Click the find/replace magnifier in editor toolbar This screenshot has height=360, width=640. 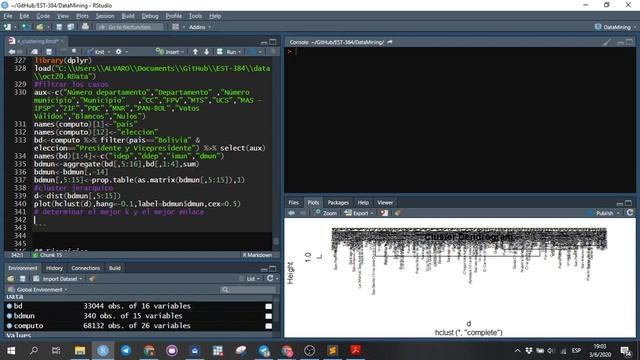74,51
